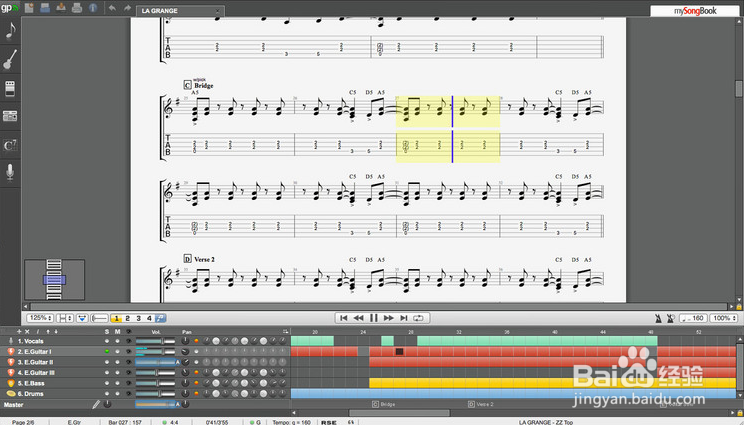746x425 pixels.
Task: Select voice 4
Action: click(149, 318)
